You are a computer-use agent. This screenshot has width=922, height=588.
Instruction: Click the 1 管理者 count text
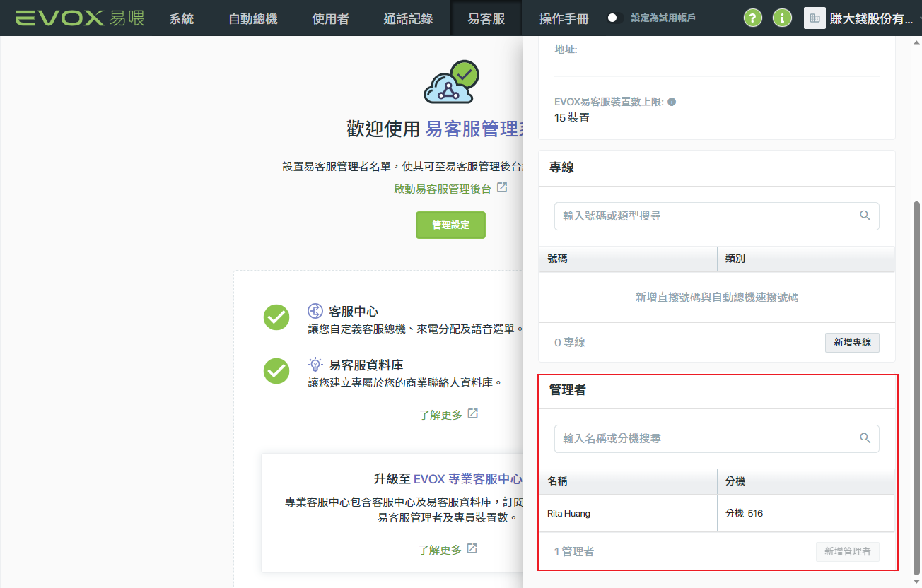click(x=574, y=551)
